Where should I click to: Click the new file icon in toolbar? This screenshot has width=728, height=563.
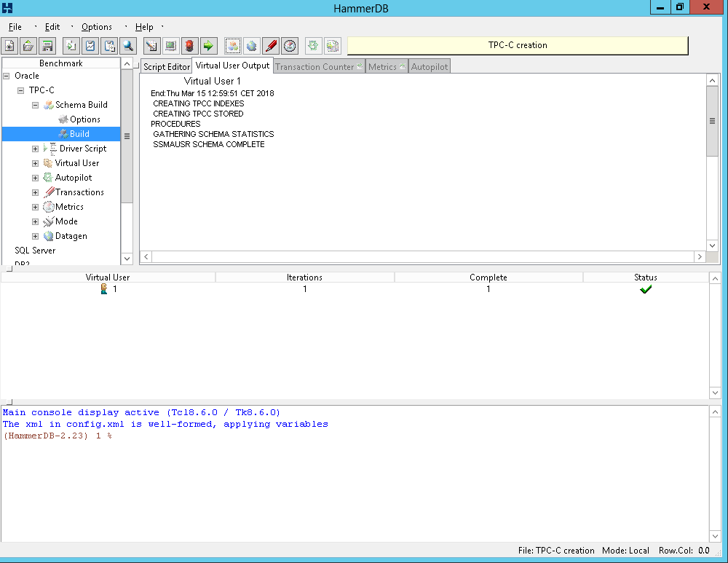click(10, 46)
